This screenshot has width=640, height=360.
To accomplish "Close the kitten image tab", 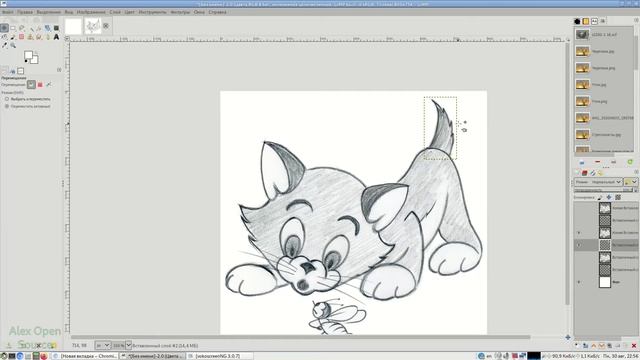I will coord(106,26).
